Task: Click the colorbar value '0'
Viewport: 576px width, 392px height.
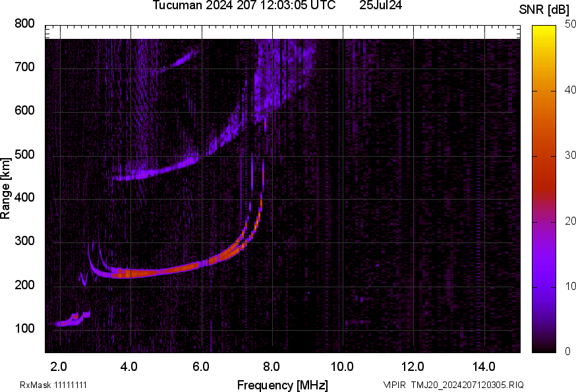Action: pyautogui.click(x=567, y=351)
